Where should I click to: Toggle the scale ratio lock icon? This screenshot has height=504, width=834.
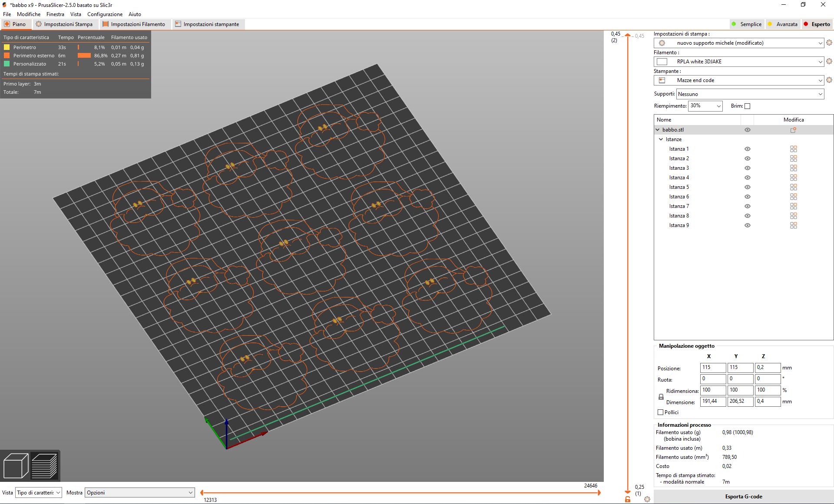(x=661, y=397)
